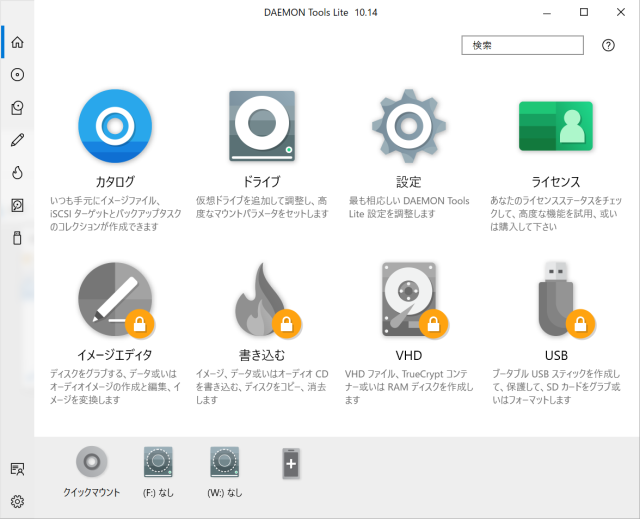Open the settings gear at sidebar bottom
This screenshot has height=519, width=640.
(x=17, y=501)
